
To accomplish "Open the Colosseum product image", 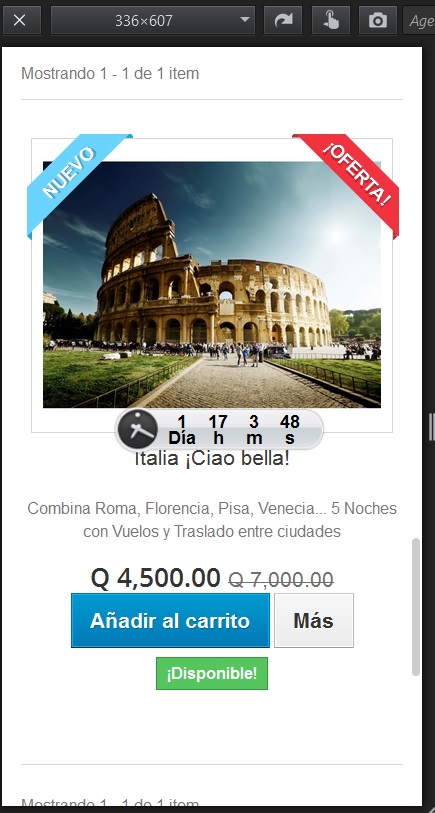I will click(212, 285).
